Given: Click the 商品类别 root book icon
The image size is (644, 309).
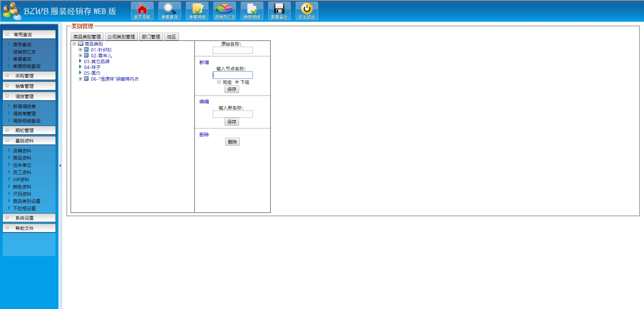Looking at the screenshot, I should point(81,44).
